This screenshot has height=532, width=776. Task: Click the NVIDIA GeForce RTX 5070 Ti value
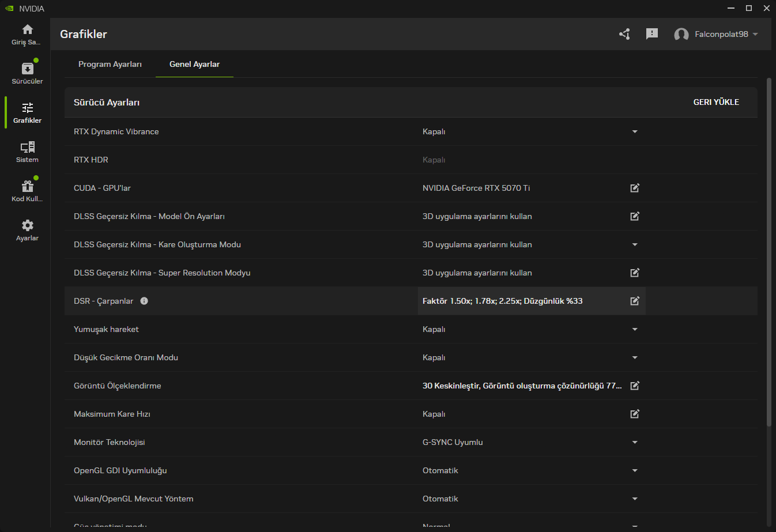pyautogui.click(x=476, y=188)
